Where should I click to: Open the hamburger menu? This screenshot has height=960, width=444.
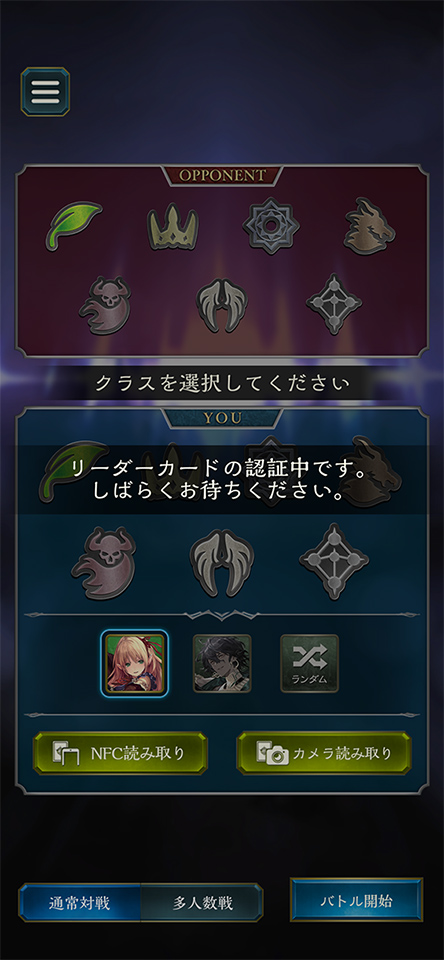pyautogui.click(x=45, y=92)
